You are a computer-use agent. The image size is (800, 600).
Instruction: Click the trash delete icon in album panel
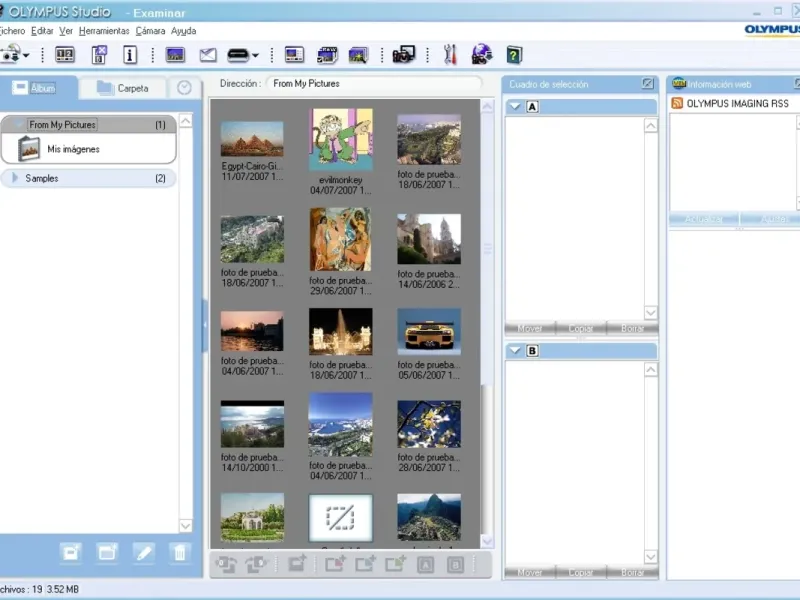[179, 552]
